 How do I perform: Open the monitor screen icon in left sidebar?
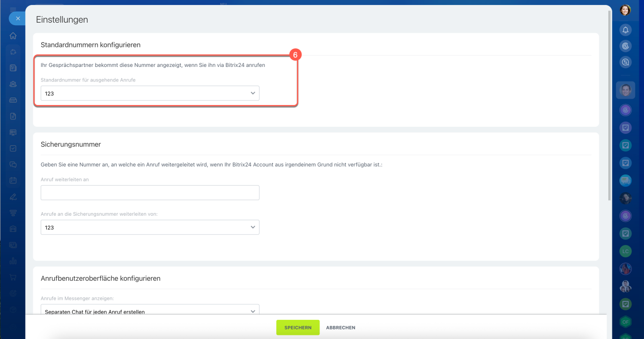[13, 132]
